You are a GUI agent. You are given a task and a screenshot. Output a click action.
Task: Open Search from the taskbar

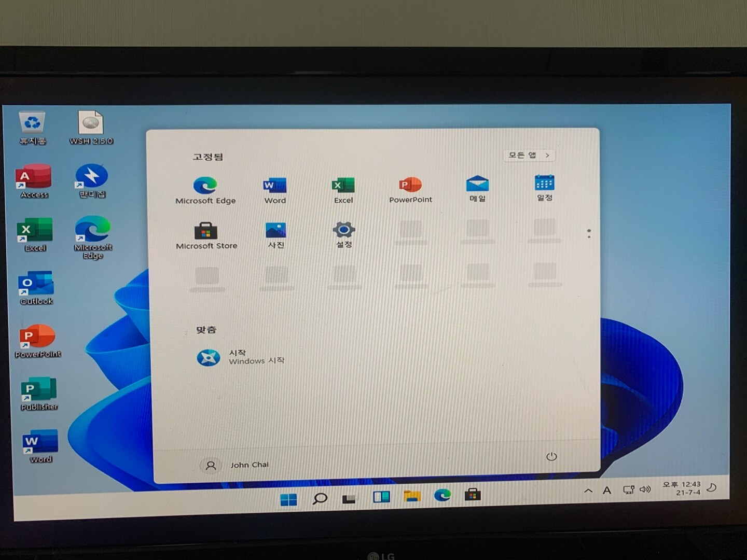(320, 499)
